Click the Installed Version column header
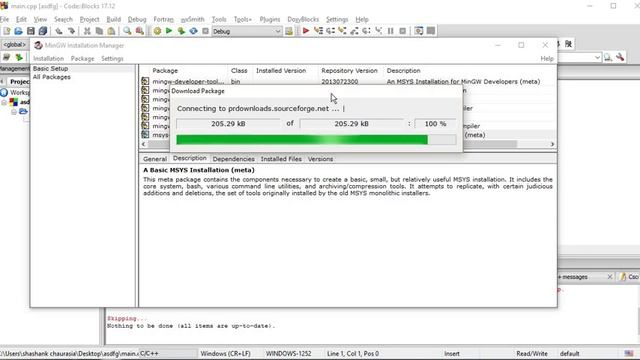 click(281, 71)
